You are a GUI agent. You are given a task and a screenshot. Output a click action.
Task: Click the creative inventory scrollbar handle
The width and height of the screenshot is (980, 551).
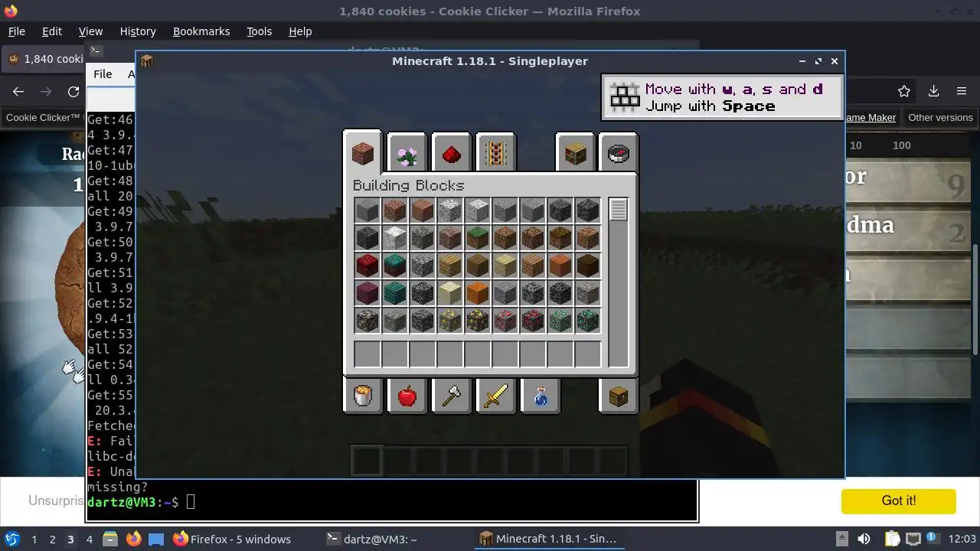coord(618,210)
